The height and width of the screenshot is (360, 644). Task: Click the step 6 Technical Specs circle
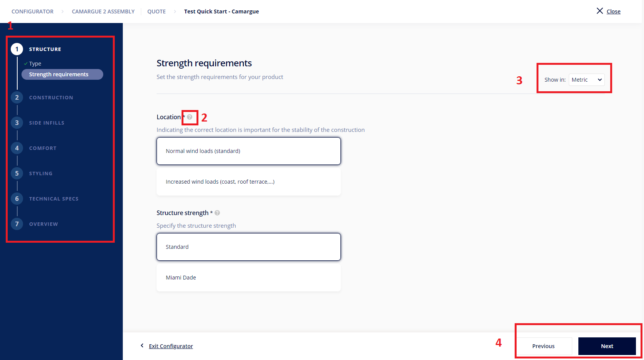click(17, 199)
